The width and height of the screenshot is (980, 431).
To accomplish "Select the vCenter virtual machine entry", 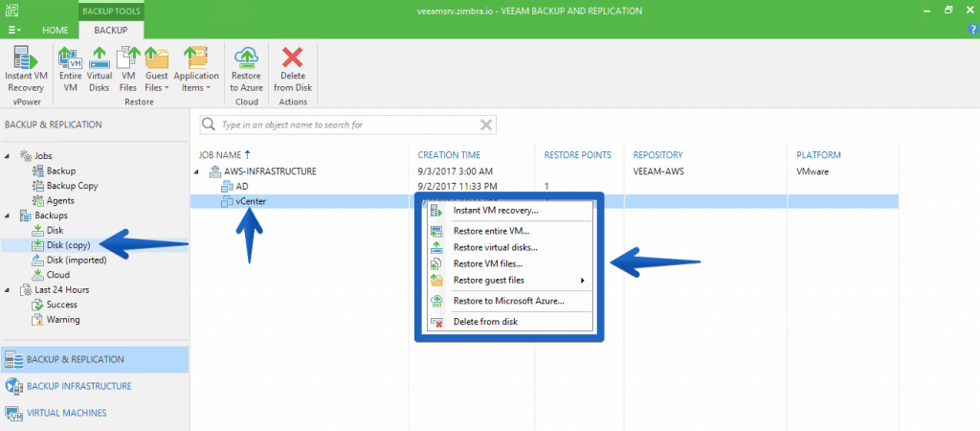I will 244,201.
